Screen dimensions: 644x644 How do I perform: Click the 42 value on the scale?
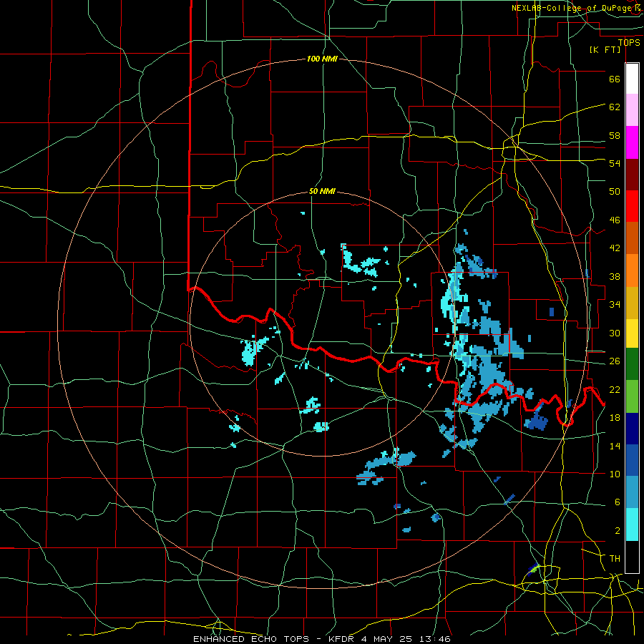coord(615,248)
